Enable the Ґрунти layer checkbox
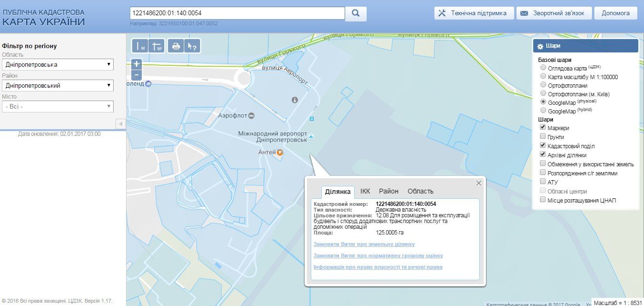The image size is (644, 306). point(543,137)
